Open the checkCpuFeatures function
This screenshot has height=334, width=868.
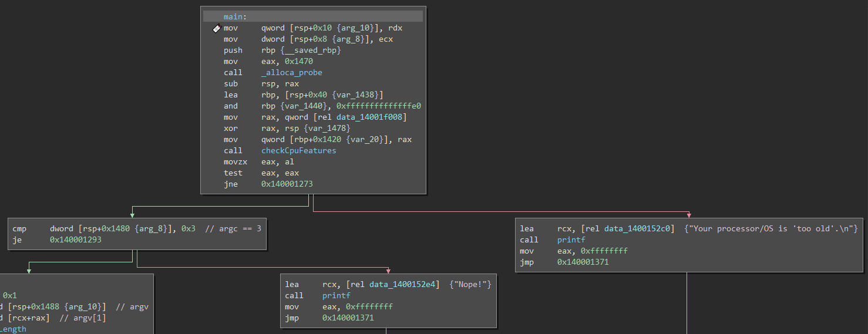tap(299, 151)
